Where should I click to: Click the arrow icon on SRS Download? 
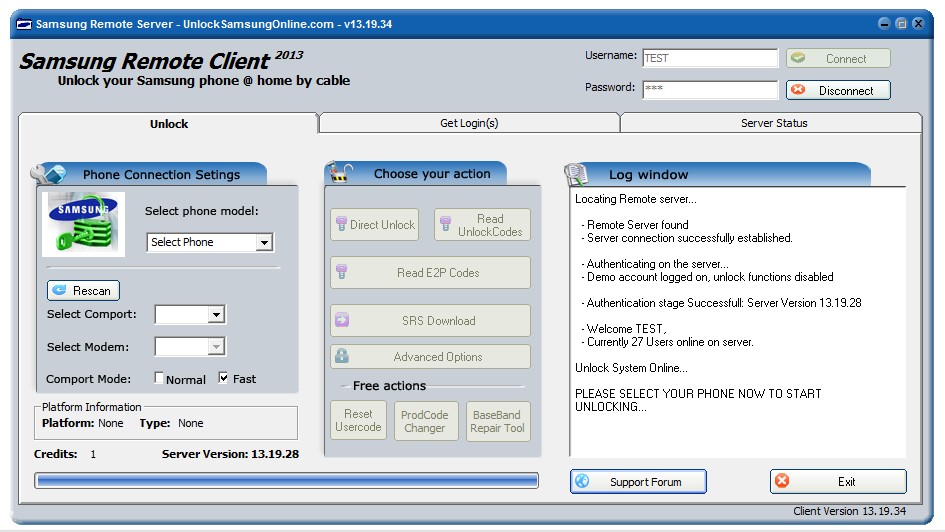pos(342,320)
